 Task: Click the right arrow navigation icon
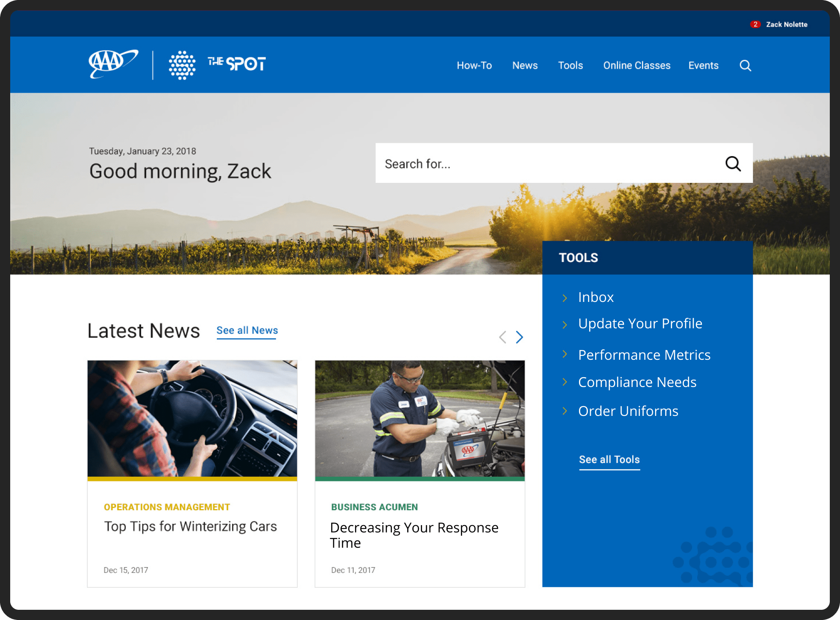(520, 337)
